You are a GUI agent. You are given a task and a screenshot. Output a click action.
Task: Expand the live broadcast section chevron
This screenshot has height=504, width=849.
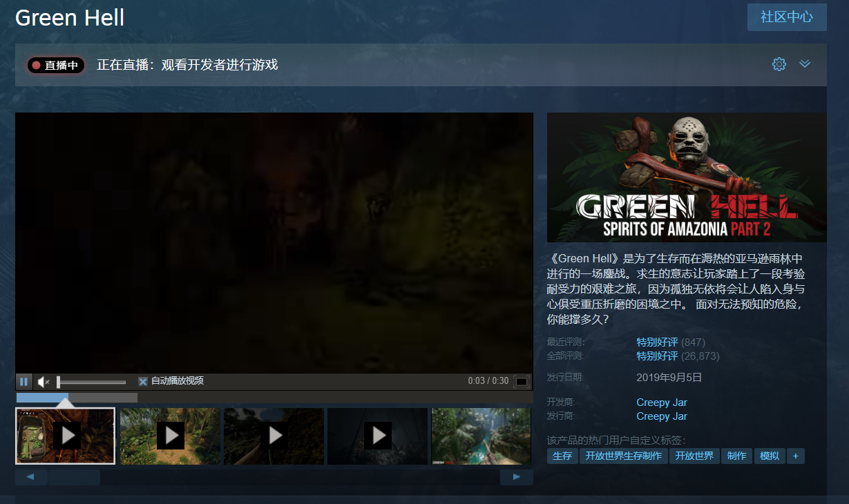coord(805,64)
